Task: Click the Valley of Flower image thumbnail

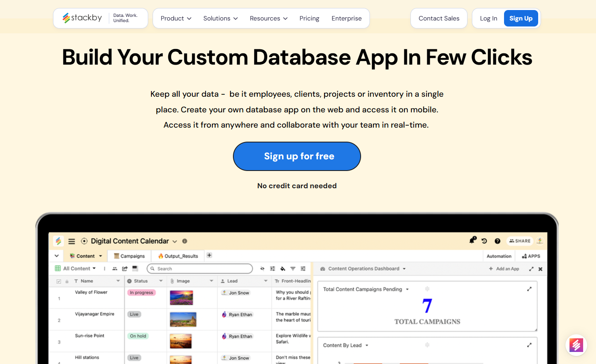Action: [181, 297]
